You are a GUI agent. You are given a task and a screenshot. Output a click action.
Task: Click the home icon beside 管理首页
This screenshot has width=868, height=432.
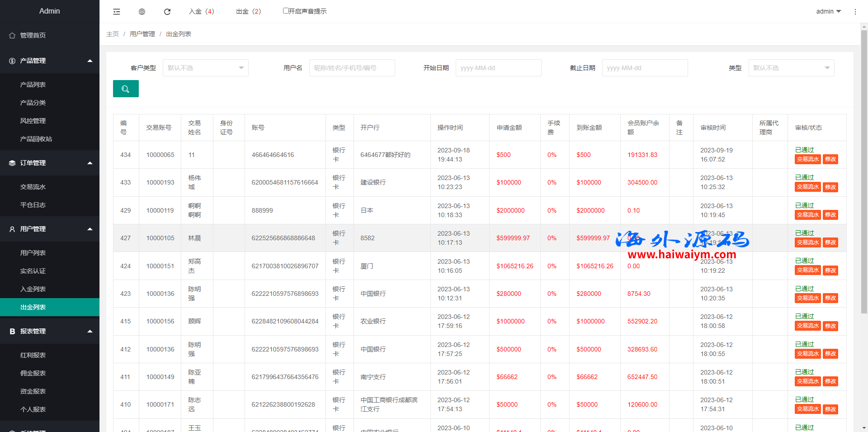pos(12,35)
